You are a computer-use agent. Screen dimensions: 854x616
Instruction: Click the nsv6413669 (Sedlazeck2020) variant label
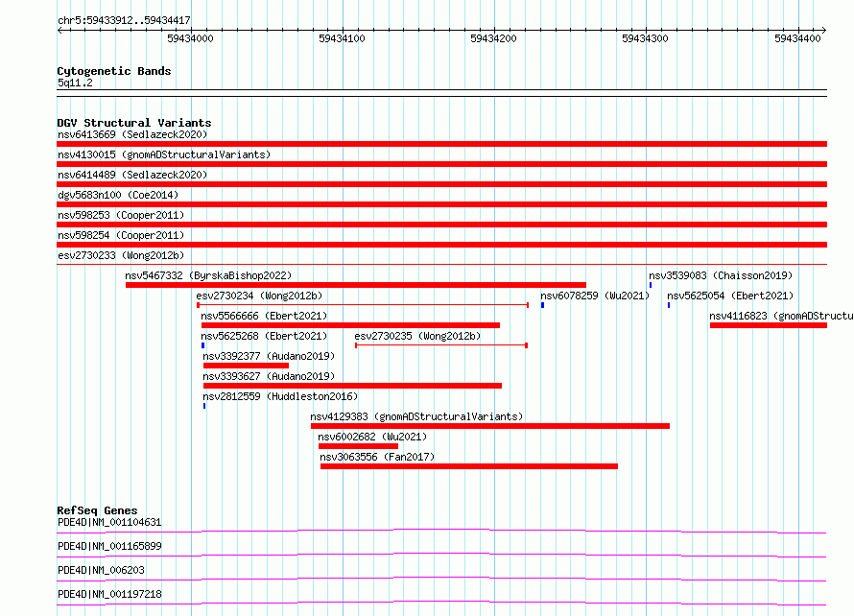click(132, 134)
